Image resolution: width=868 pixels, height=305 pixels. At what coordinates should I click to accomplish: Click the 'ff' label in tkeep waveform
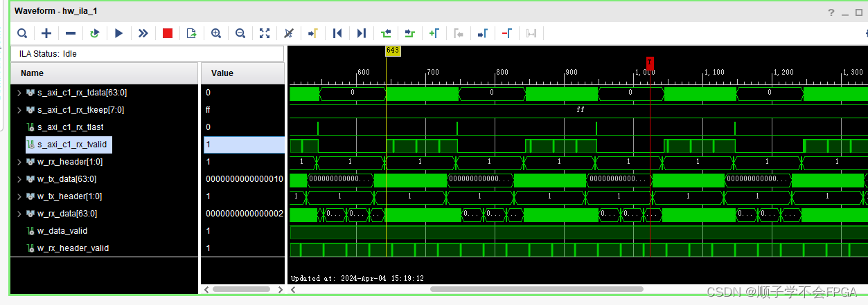click(x=581, y=109)
